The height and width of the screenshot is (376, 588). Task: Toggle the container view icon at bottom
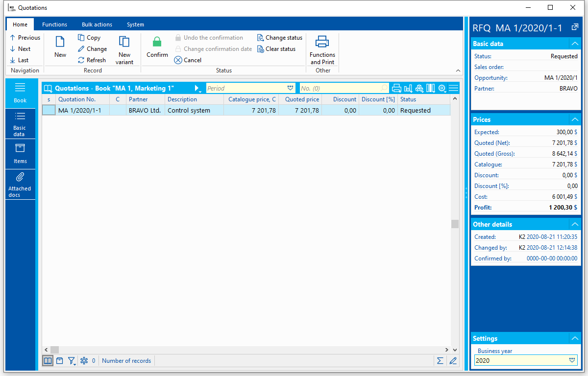click(59, 361)
